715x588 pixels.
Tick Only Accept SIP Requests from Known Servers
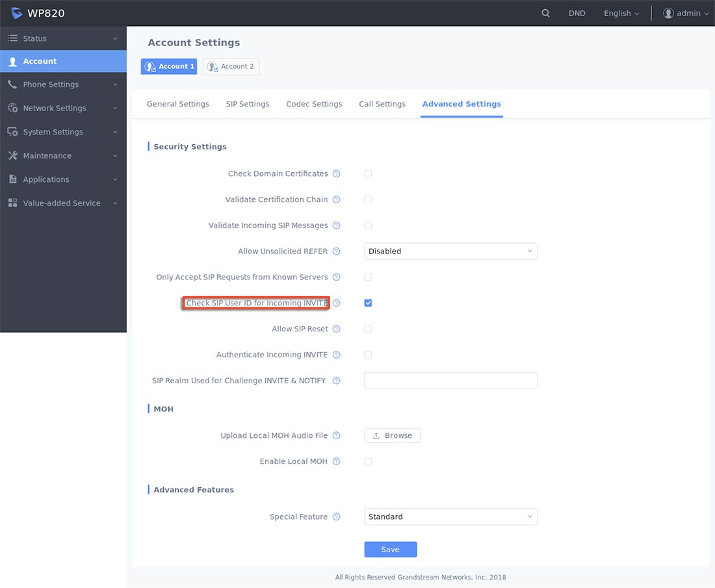[368, 277]
